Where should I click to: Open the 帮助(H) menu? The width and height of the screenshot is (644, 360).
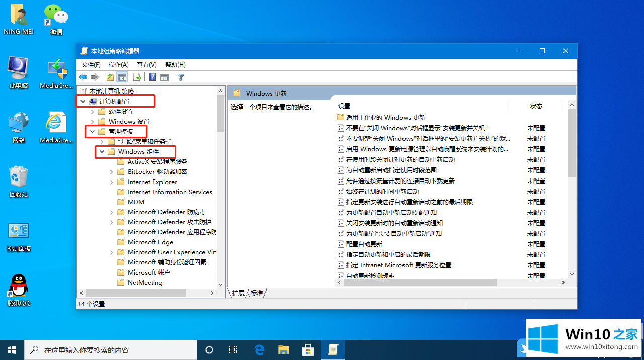pos(175,65)
